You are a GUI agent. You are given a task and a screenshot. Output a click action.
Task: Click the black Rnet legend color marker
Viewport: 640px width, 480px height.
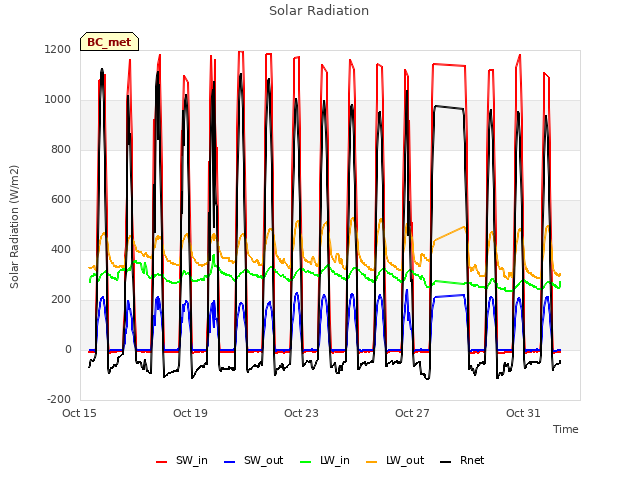click(445, 462)
